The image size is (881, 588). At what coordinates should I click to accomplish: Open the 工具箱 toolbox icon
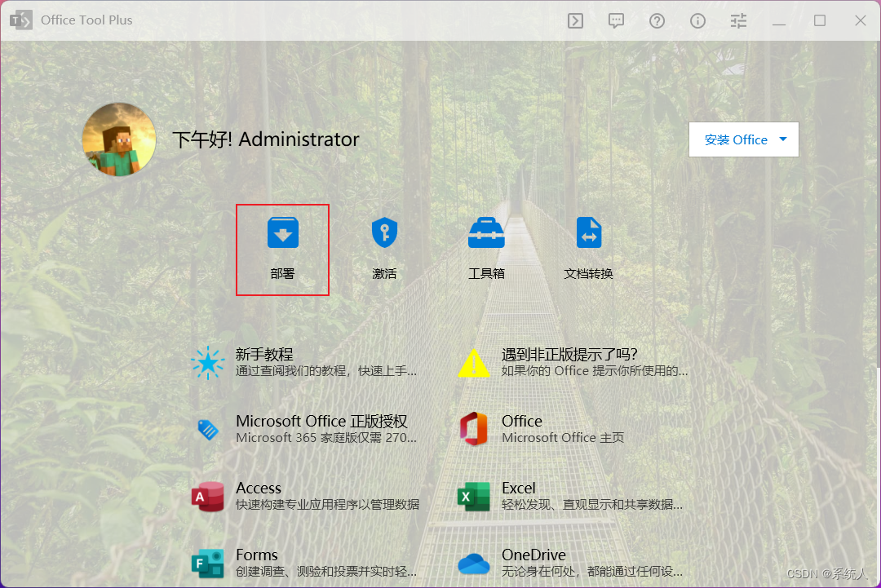(486, 232)
